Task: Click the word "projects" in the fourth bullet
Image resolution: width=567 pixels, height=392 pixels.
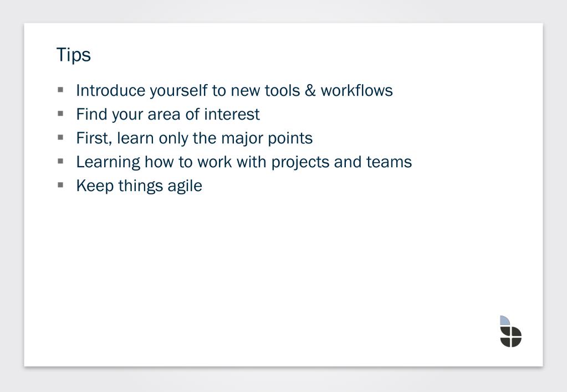Action: [x=300, y=163]
